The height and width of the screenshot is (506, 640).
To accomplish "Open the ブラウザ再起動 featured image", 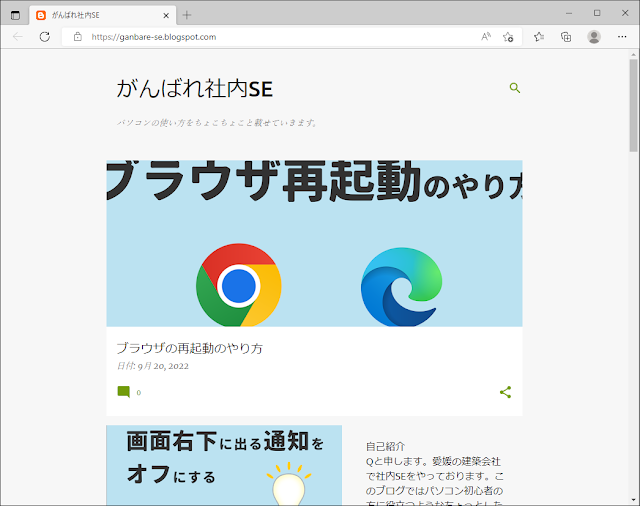I will (x=314, y=243).
